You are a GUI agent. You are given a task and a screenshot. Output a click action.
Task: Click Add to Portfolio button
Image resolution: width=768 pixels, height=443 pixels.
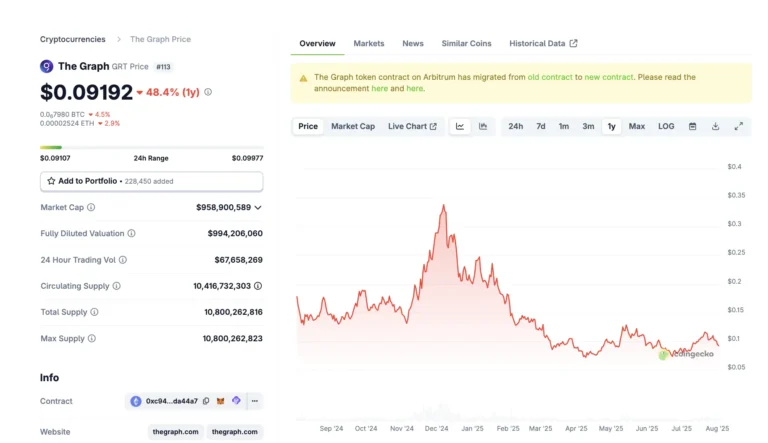(x=152, y=181)
